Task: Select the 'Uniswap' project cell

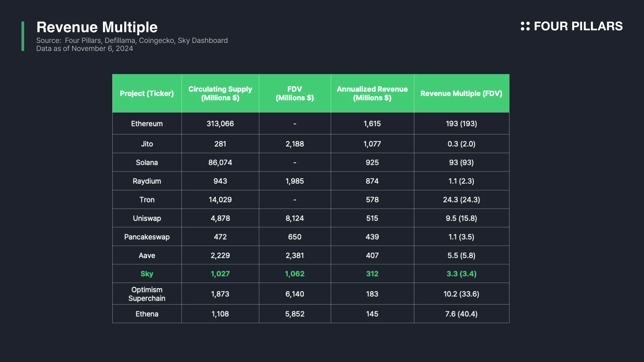Action: [x=147, y=218]
